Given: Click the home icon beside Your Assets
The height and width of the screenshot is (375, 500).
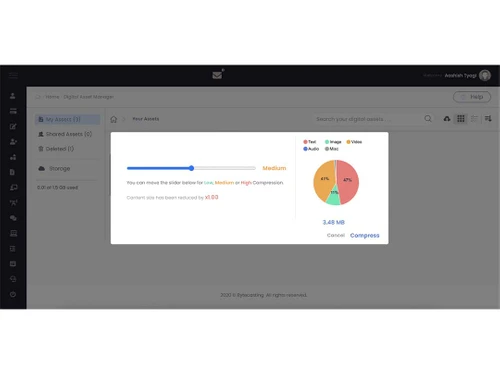Looking at the screenshot, I should 114,119.
